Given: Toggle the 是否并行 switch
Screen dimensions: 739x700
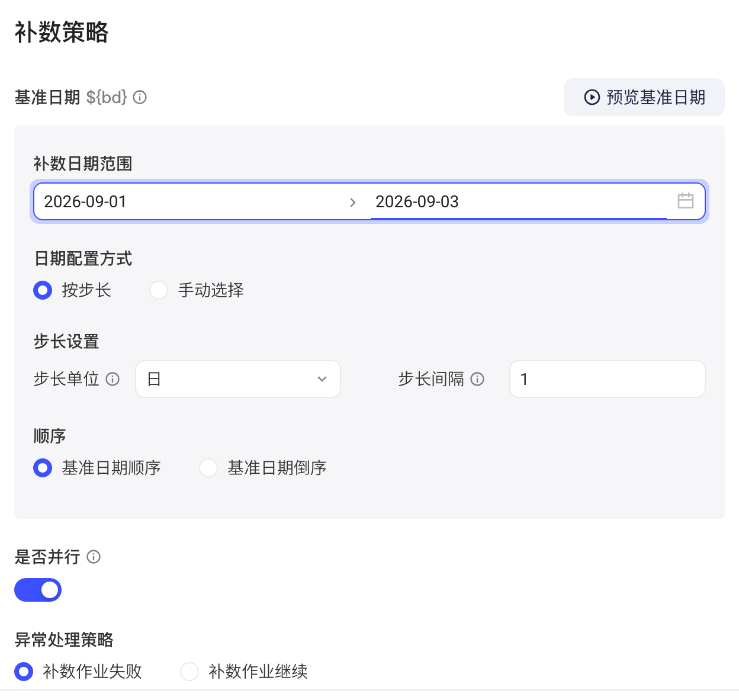Looking at the screenshot, I should click(x=38, y=590).
